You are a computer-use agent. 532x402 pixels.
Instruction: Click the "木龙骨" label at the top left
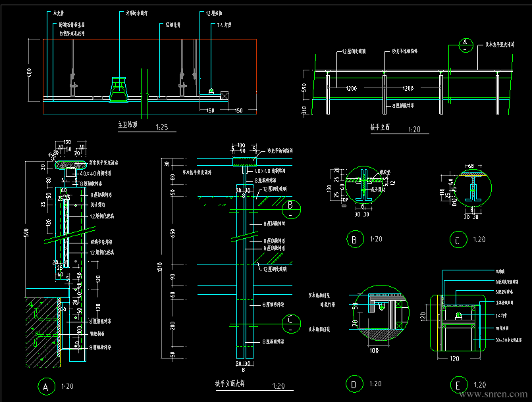pyautogui.click(x=59, y=13)
